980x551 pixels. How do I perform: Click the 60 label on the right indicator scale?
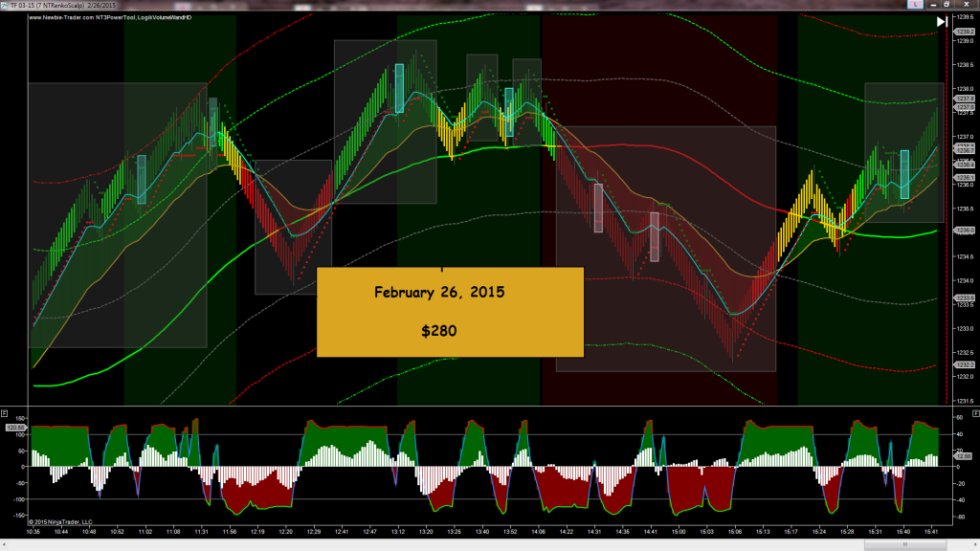[960, 417]
